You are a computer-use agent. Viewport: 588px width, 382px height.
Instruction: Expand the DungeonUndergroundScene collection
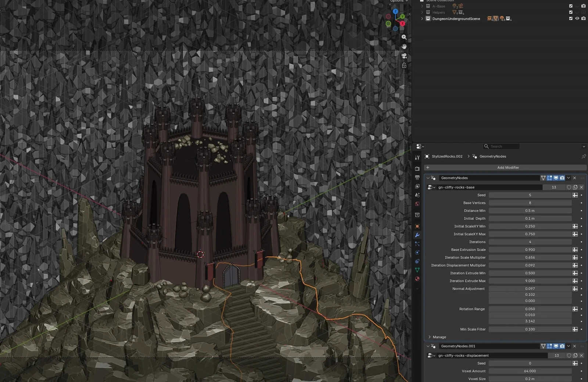pyautogui.click(x=422, y=18)
